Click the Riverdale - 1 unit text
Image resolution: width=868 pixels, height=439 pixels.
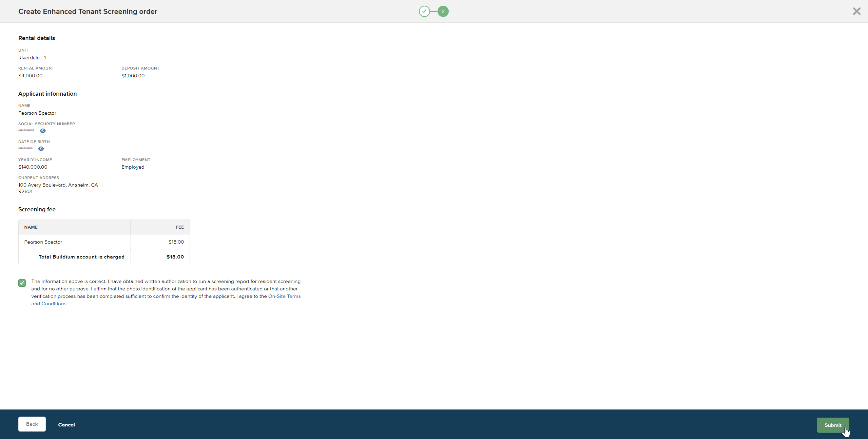(x=32, y=58)
